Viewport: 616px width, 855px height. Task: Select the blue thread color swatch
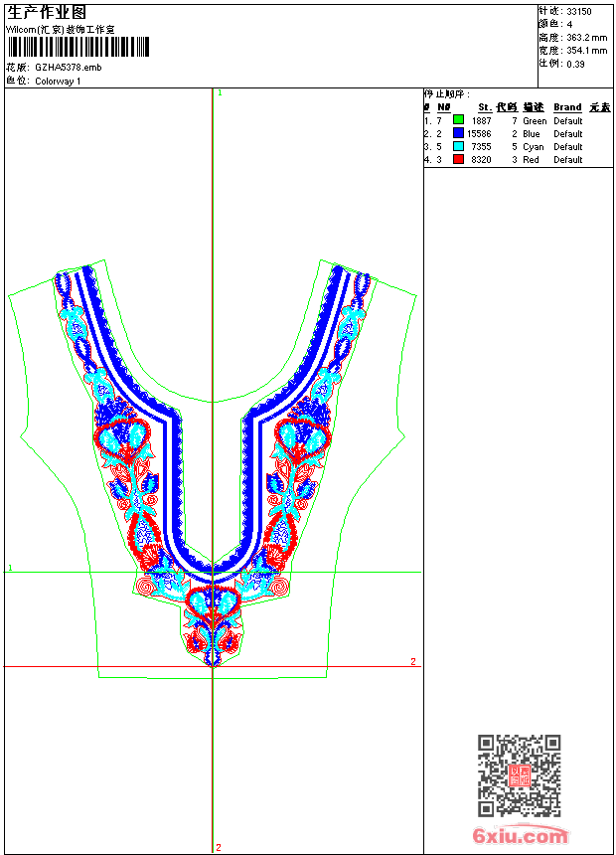coord(458,133)
